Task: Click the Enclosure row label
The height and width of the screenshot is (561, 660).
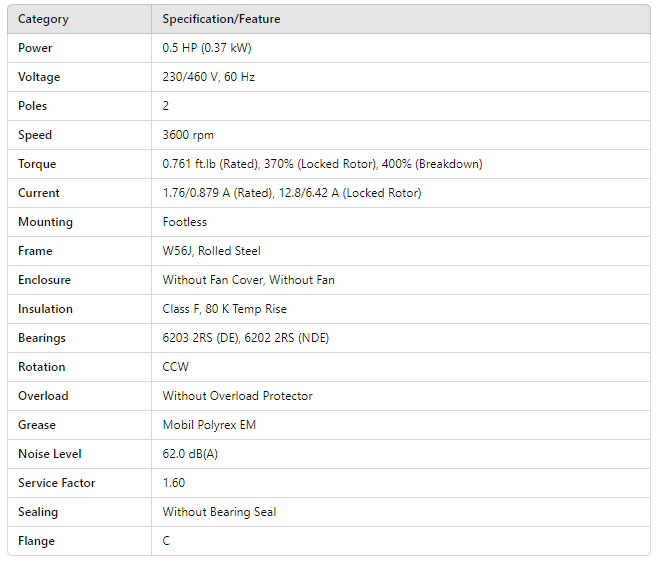Action: click(x=44, y=280)
